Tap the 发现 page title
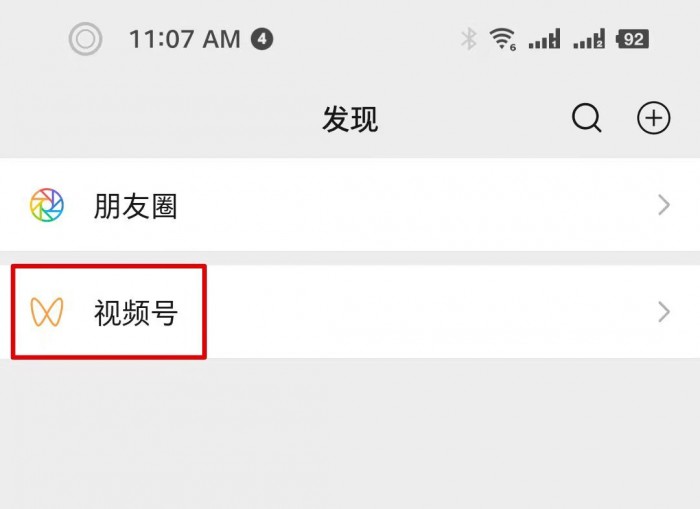 tap(350, 119)
